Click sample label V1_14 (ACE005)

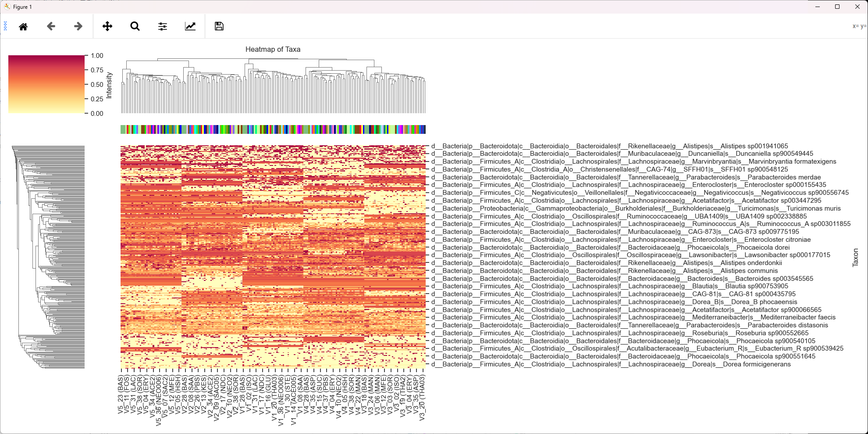[x=294, y=400]
